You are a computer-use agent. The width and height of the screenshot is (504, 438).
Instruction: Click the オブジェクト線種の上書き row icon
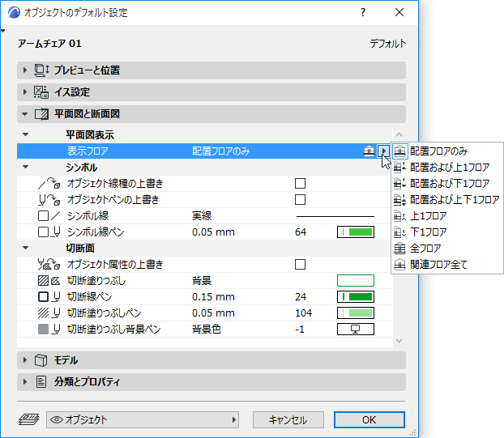point(49,183)
